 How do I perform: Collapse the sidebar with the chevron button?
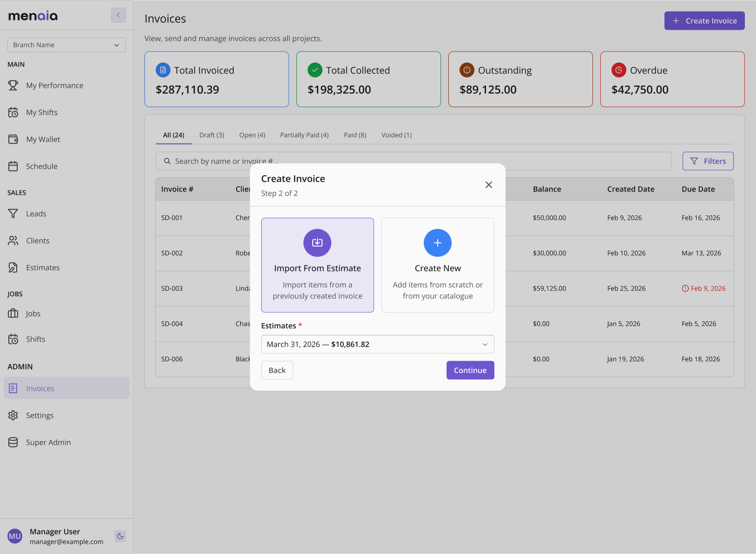[x=118, y=15]
